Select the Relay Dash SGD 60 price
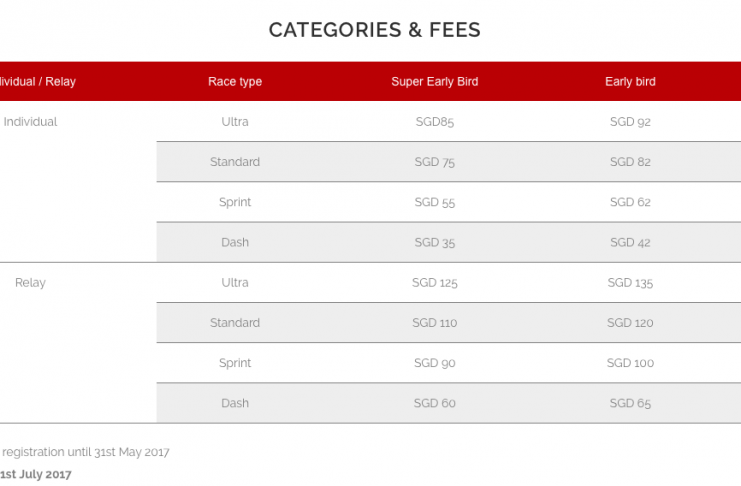This screenshot has width=741, height=486. (x=435, y=403)
